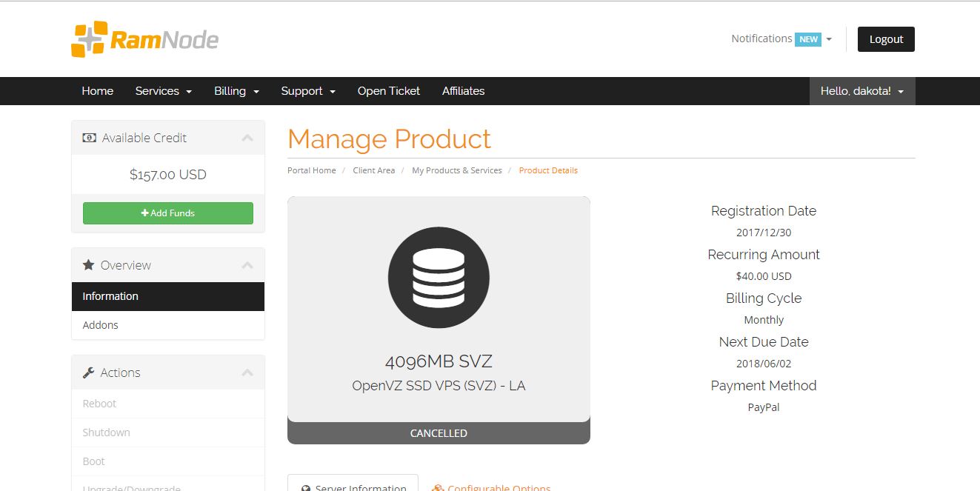Click the 2018/06/02 next due date
This screenshot has width=980, height=491.
coord(764,364)
